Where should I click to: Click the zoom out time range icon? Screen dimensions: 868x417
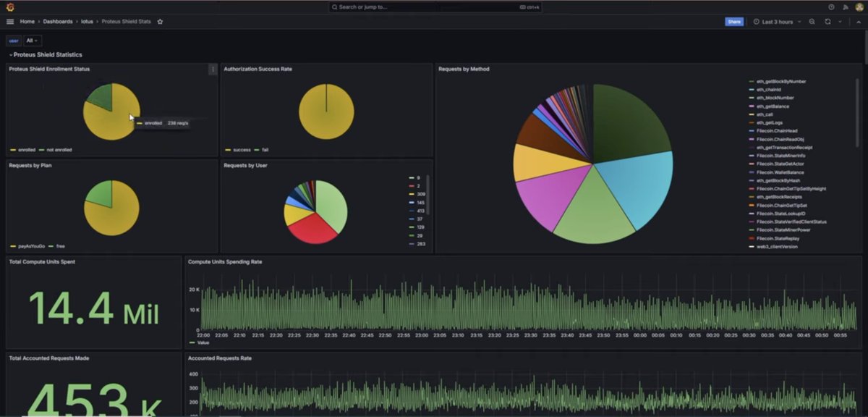point(812,22)
